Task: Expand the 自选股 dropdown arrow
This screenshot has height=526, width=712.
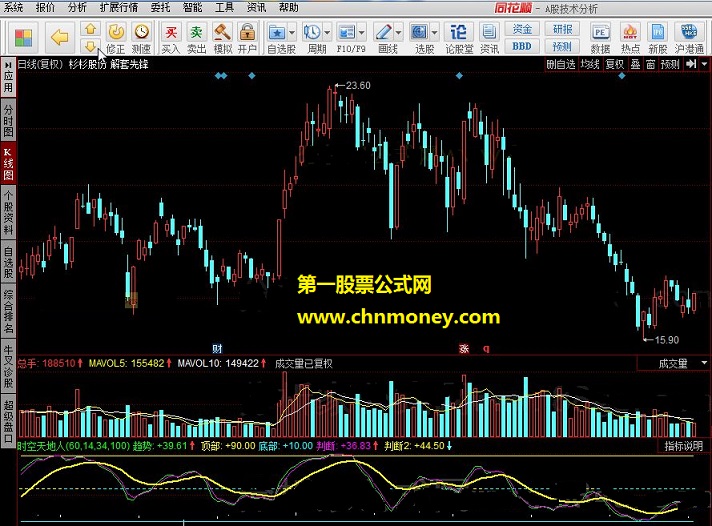Action: click(292, 32)
